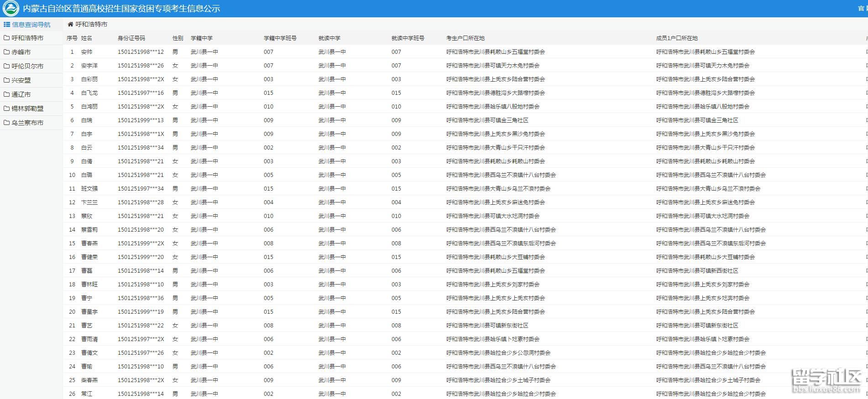
Task: Click the folder icon next to 通辽市
Action: coord(6,94)
